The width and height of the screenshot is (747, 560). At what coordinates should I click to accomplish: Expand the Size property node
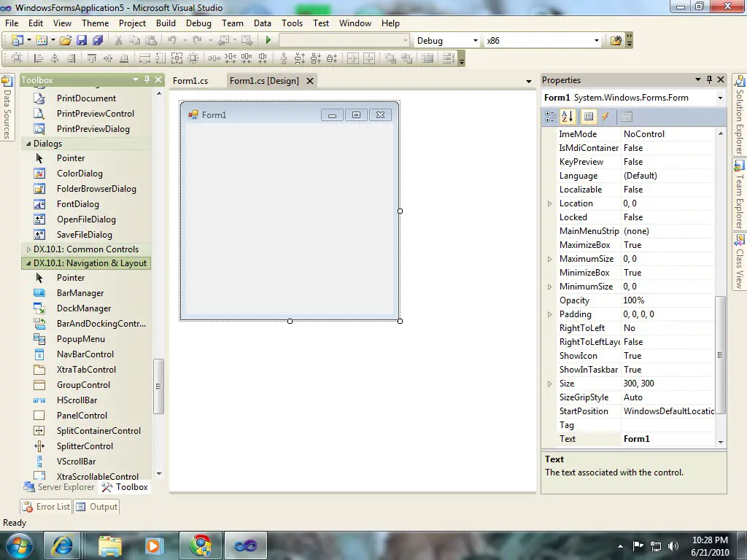click(550, 384)
